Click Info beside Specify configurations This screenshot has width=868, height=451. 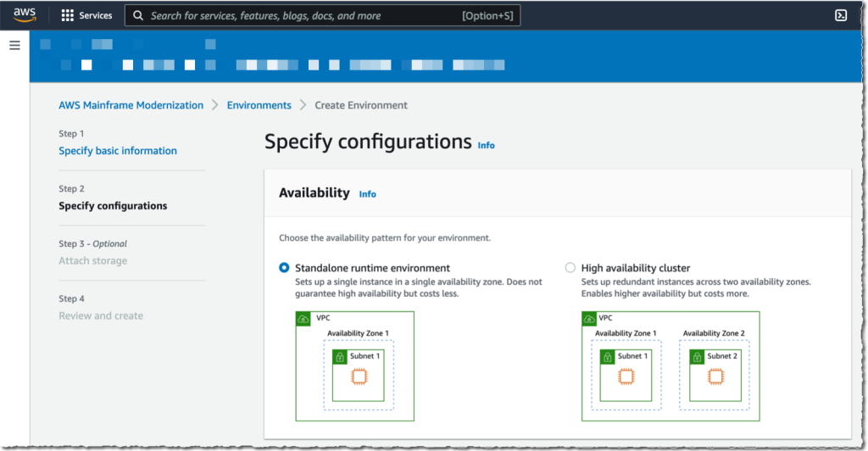pyautogui.click(x=486, y=145)
